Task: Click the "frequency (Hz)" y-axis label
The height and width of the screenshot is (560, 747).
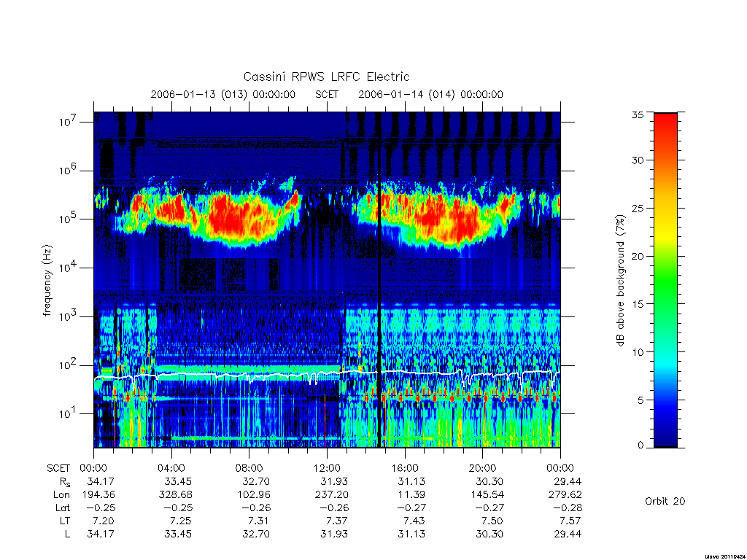Action: (x=47, y=280)
